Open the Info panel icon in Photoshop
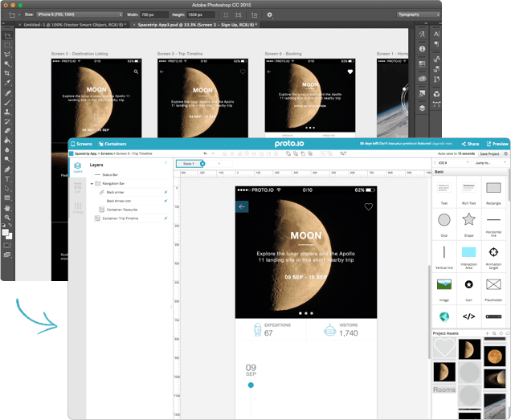 pos(422,49)
